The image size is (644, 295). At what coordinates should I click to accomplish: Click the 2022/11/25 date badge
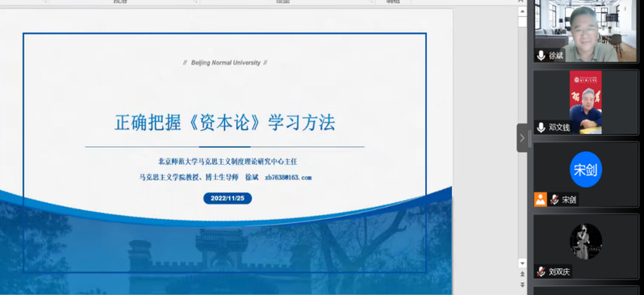click(x=228, y=198)
